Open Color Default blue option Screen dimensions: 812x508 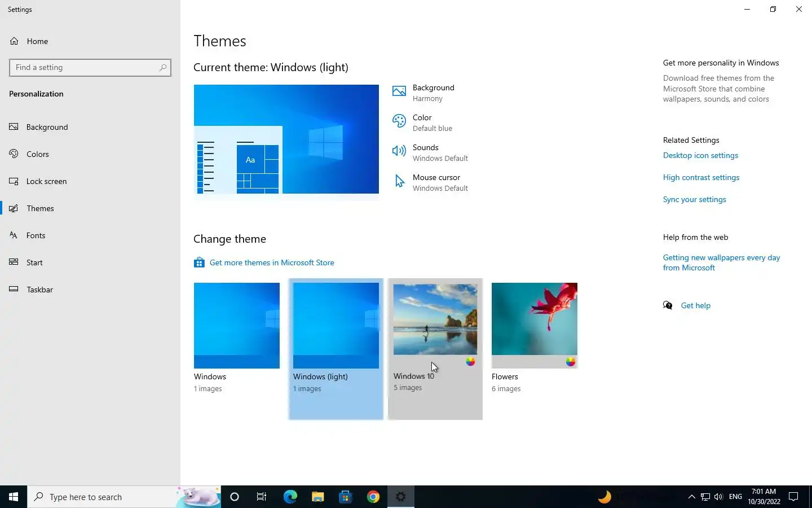click(433, 122)
